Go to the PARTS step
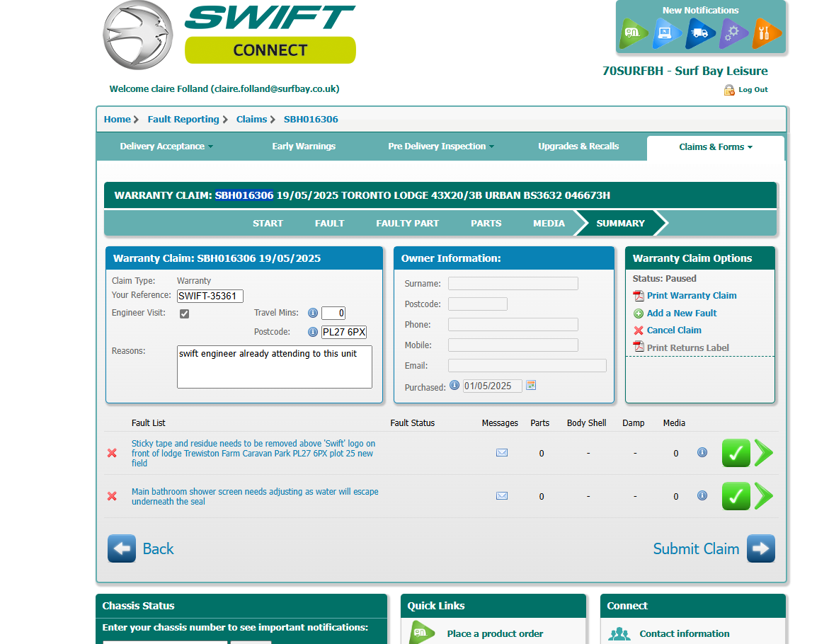Screen dimensions: 829x644 tap(486, 224)
